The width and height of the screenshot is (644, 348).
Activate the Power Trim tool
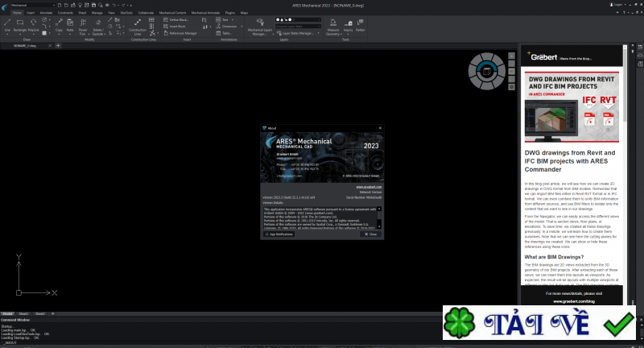tap(83, 27)
